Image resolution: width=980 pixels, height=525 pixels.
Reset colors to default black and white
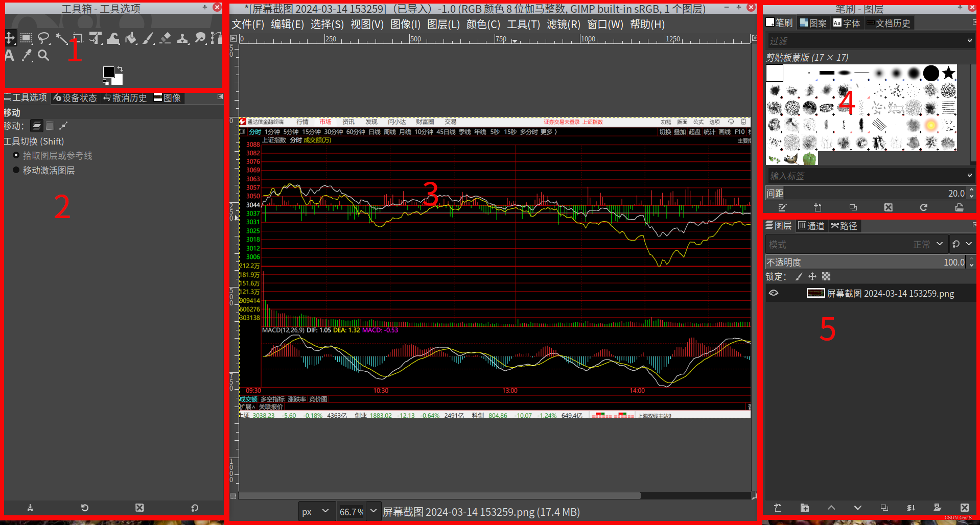click(106, 82)
